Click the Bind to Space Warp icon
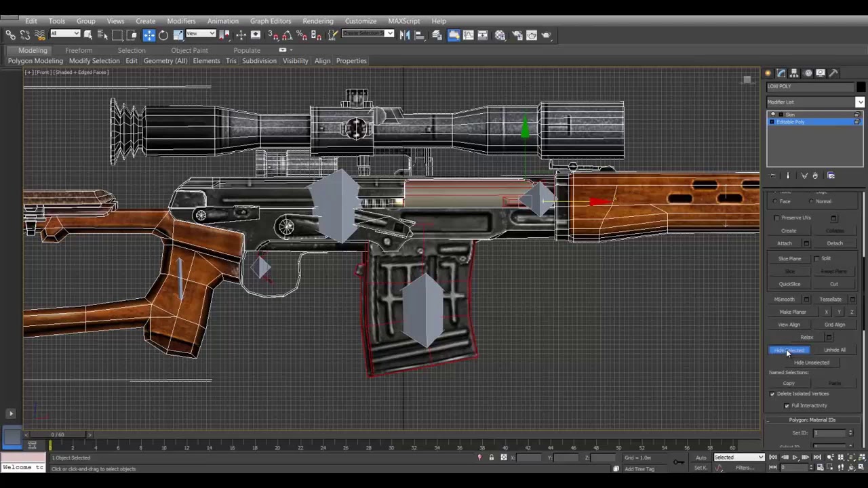This screenshot has height=488, width=868. coord(40,35)
